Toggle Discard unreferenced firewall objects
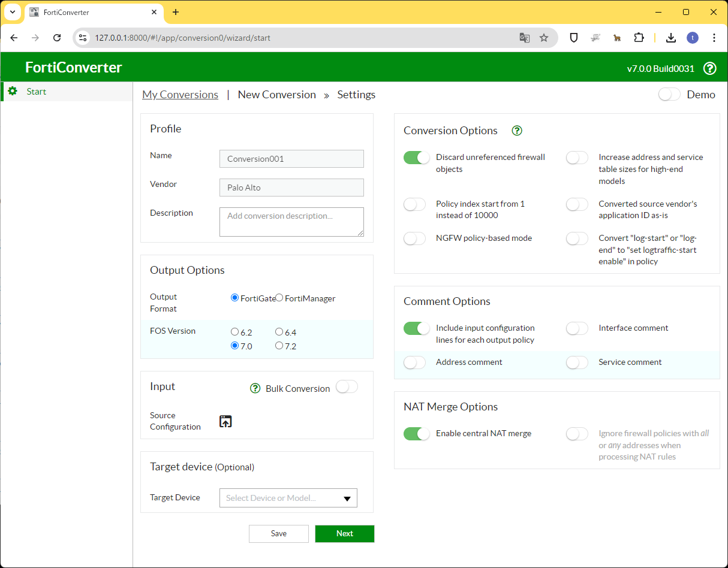 tap(416, 158)
